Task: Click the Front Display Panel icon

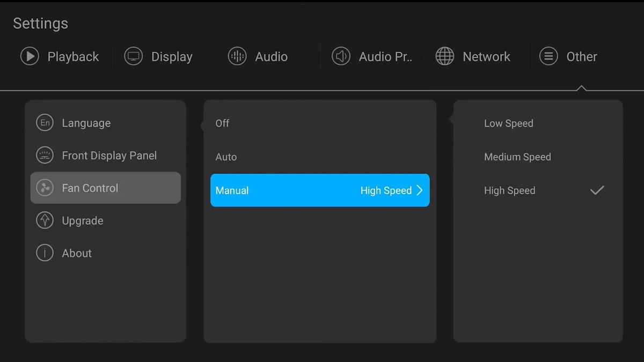Action: tap(45, 156)
